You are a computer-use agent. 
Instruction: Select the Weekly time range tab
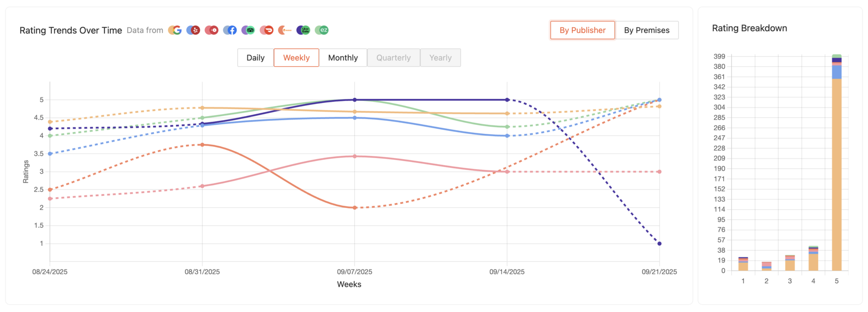click(296, 58)
